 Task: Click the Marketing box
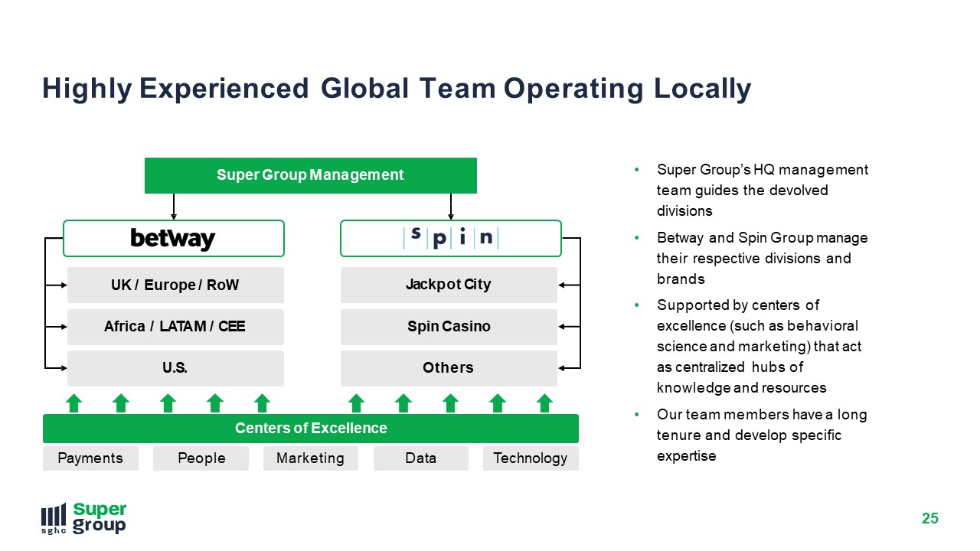tap(311, 458)
